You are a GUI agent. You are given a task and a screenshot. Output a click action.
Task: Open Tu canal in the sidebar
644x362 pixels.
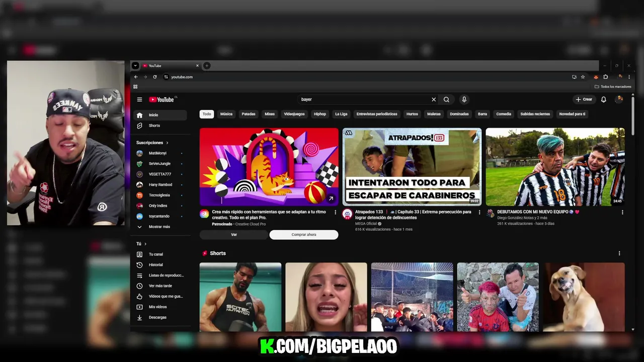coord(159,254)
